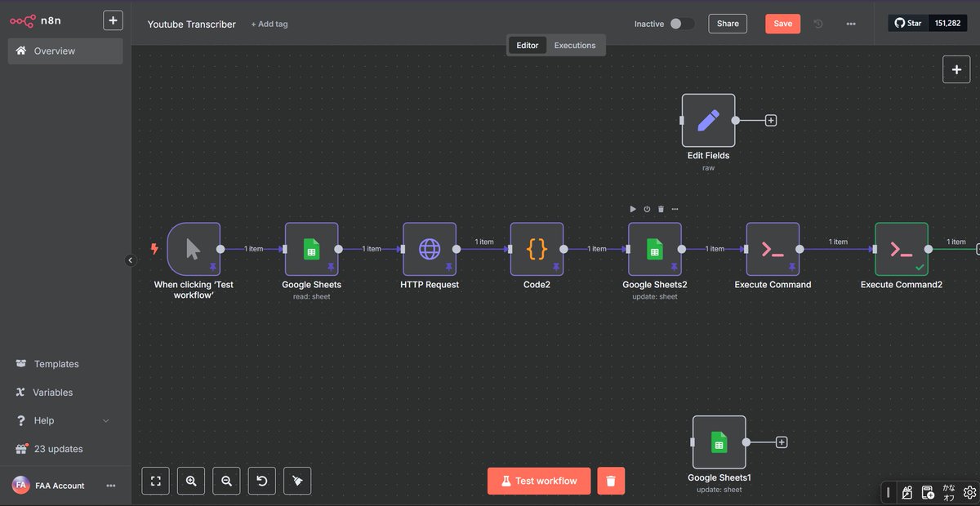
Task: Open IME settings gear icon
Action: (969, 492)
